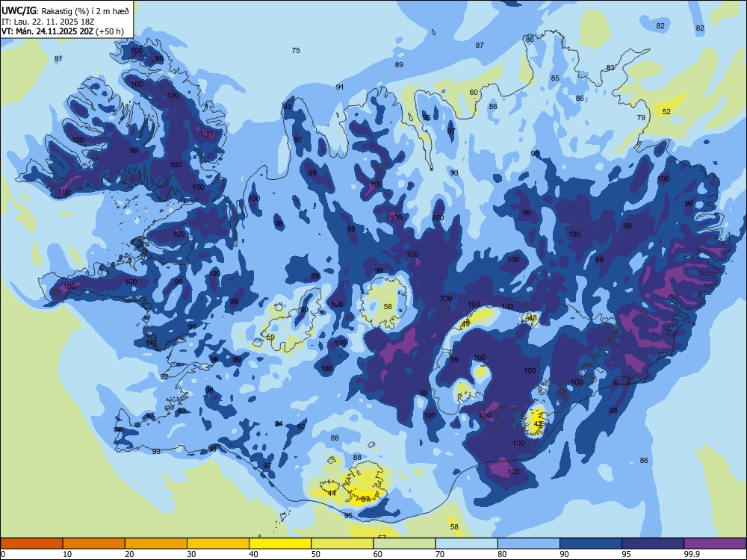Click the 50–60 legend color swatch
This screenshot has height=560, width=747.
[342, 544]
